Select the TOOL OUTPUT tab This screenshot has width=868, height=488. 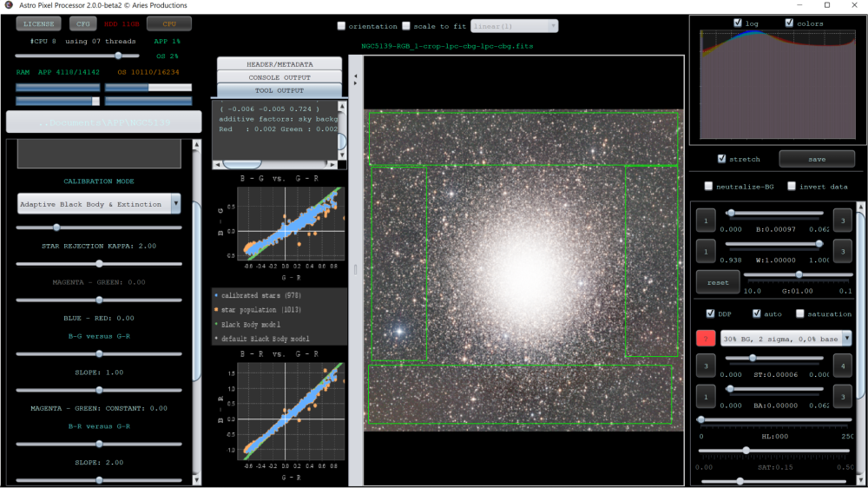279,90
